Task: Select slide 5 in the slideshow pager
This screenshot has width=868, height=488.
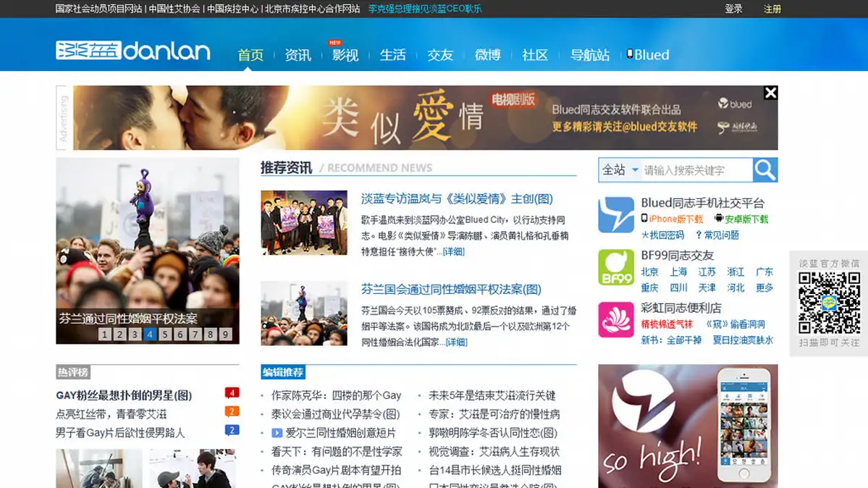Action: pyautogui.click(x=165, y=334)
